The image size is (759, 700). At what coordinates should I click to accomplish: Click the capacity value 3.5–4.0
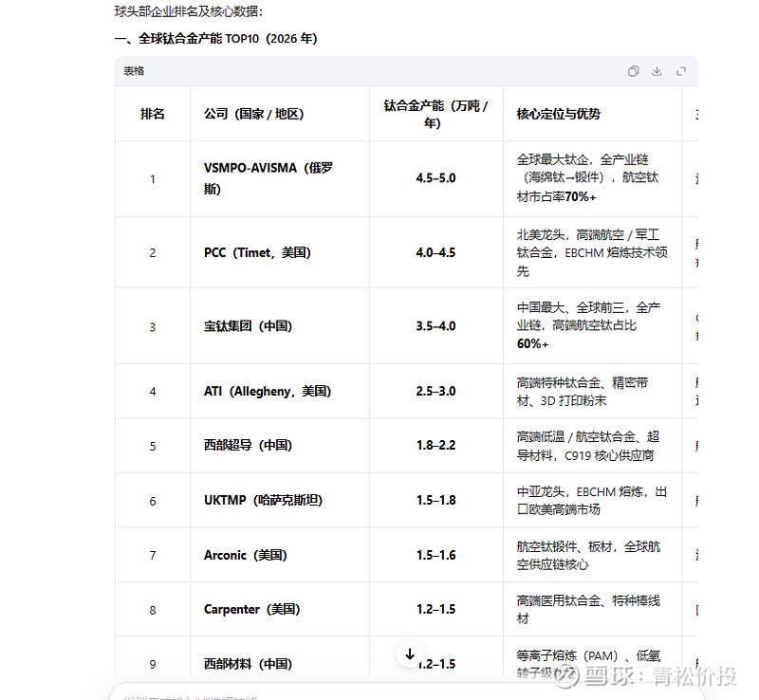435,326
